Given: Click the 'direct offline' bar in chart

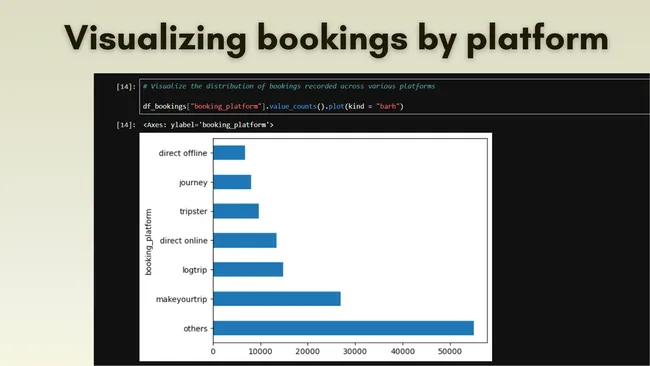Looking at the screenshot, I should (229, 153).
